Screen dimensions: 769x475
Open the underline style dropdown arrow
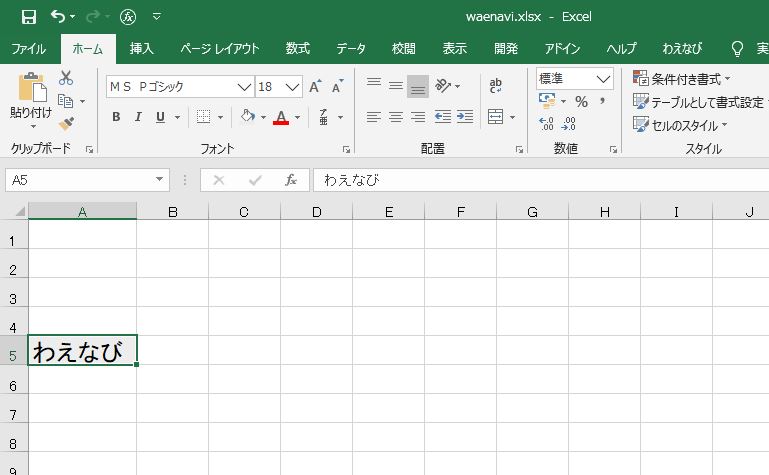pyautogui.click(x=177, y=117)
